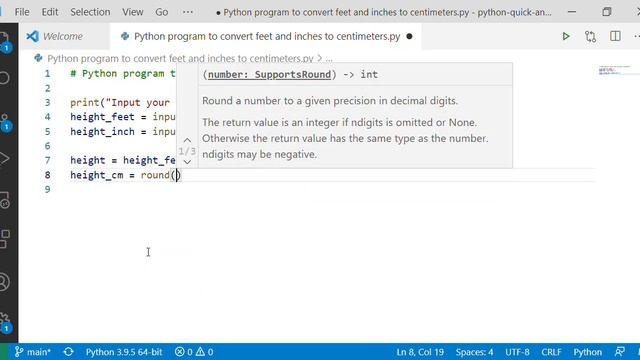Show the next signature in the hint popup
The height and width of the screenshot is (360, 640).
(x=187, y=162)
